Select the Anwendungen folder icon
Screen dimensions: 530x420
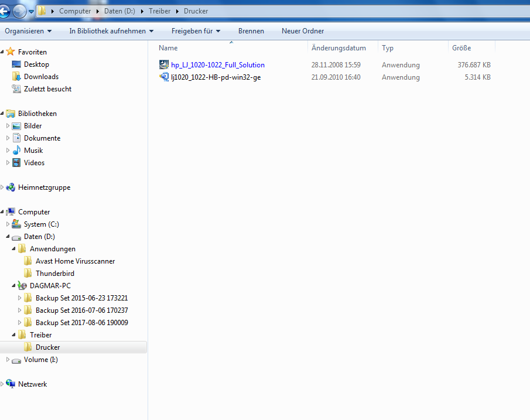pyautogui.click(x=22, y=248)
